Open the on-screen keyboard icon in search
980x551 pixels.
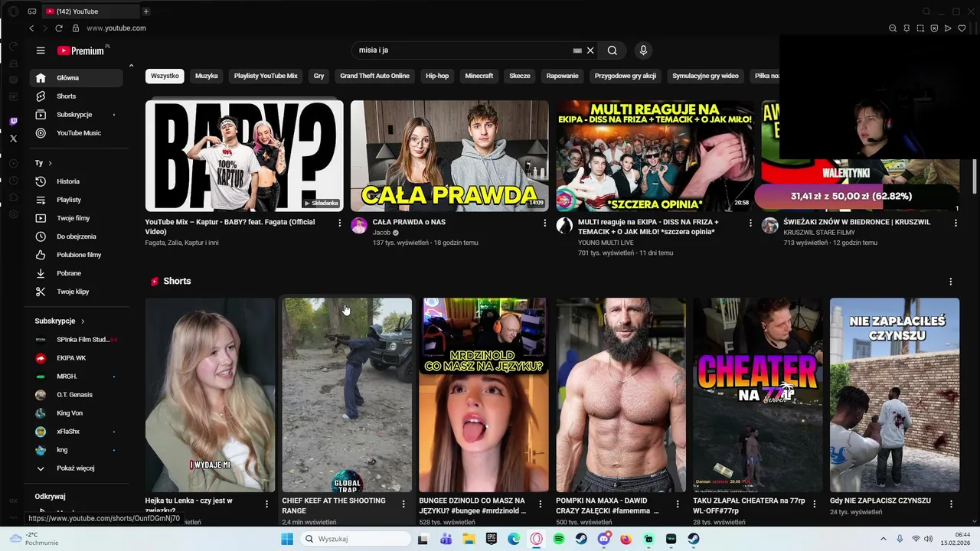point(577,51)
